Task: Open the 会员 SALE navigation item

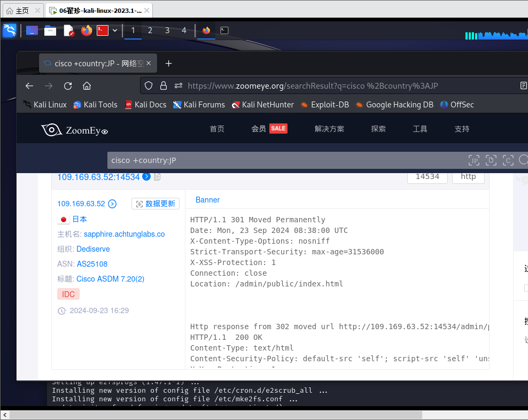Action: (269, 129)
